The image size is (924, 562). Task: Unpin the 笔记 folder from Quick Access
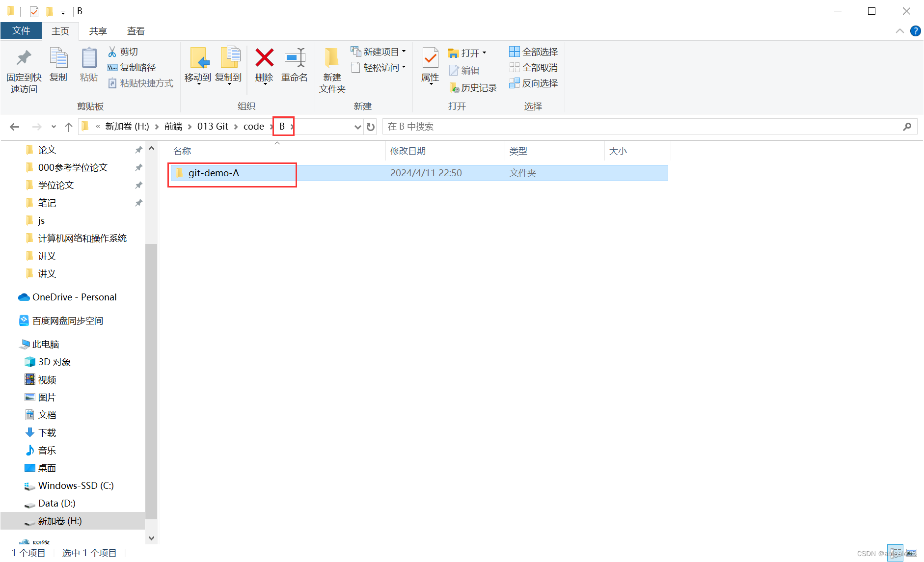[138, 203]
